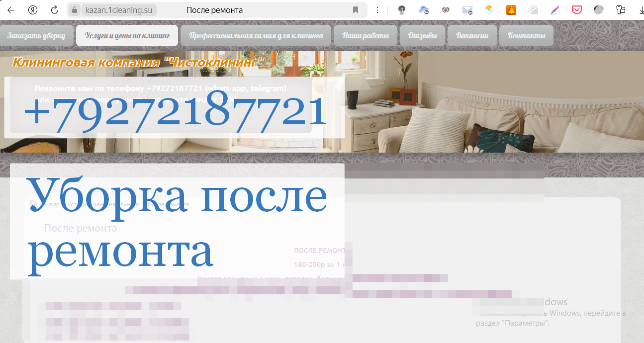This screenshot has height=343, width=644.
Task: Click the brown heart extension icon
Action: coord(446,10)
